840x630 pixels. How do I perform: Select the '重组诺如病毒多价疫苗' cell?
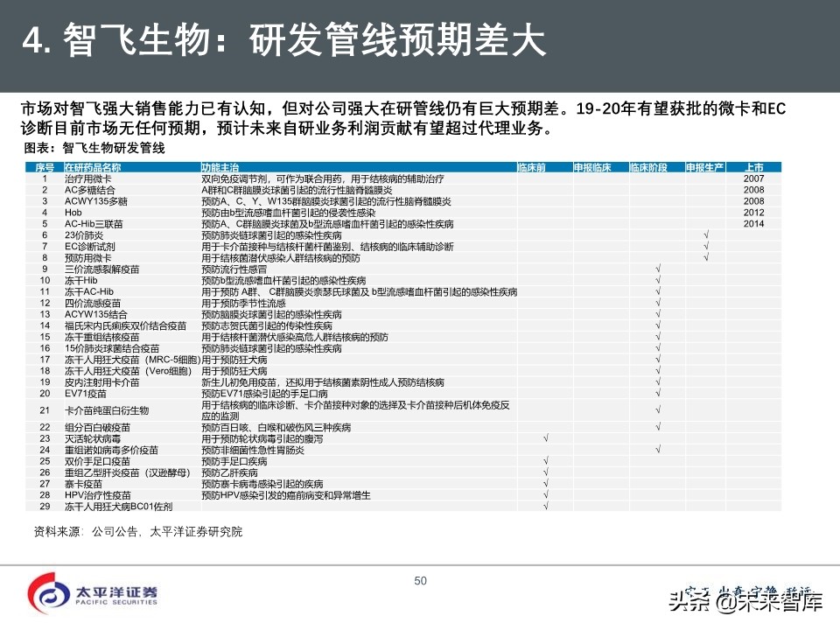111,450
